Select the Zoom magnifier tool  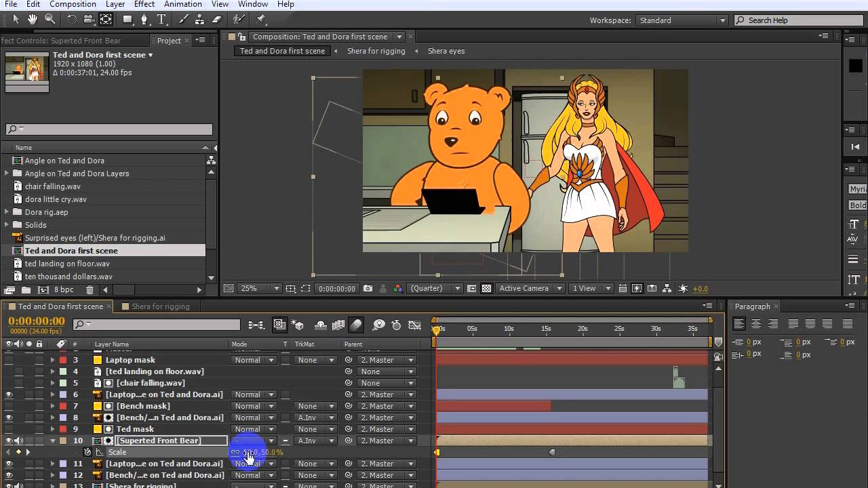tap(50, 20)
